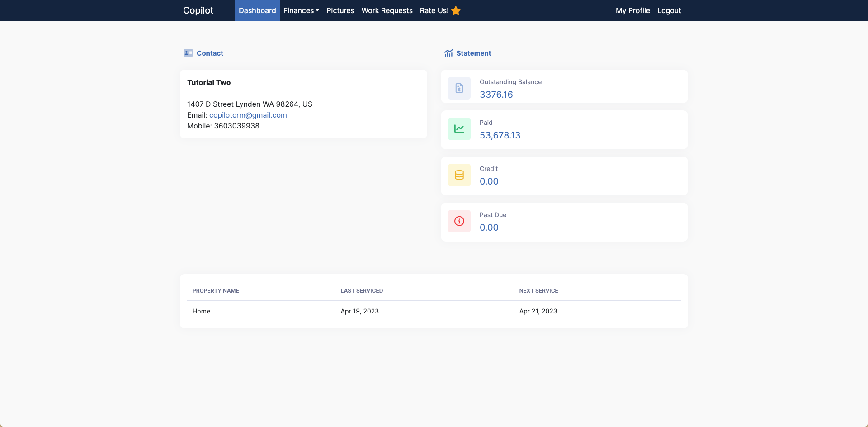The width and height of the screenshot is (868, 427).
Task: Click the NEXT SERVICE column header
Action: click(x=538, y=291)
